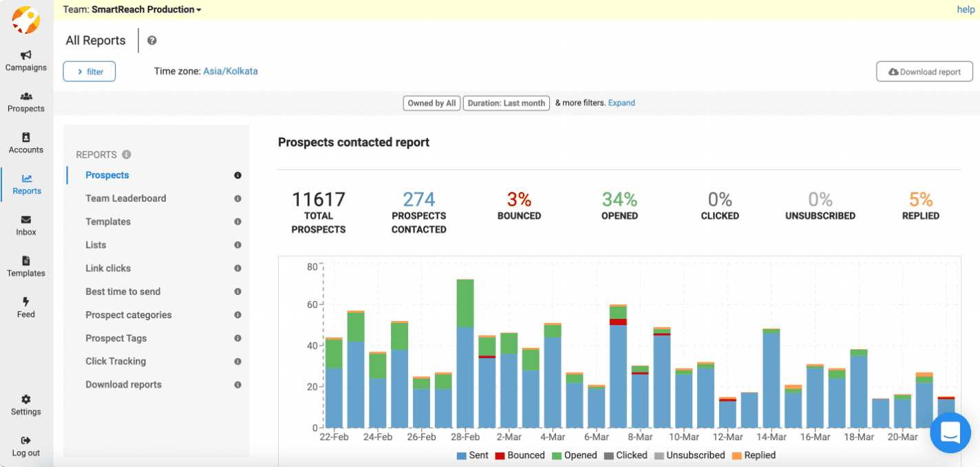The height and width of the screenshot is (467, 980).
Task: Expand the filter panel
Action: click(89, 71)
